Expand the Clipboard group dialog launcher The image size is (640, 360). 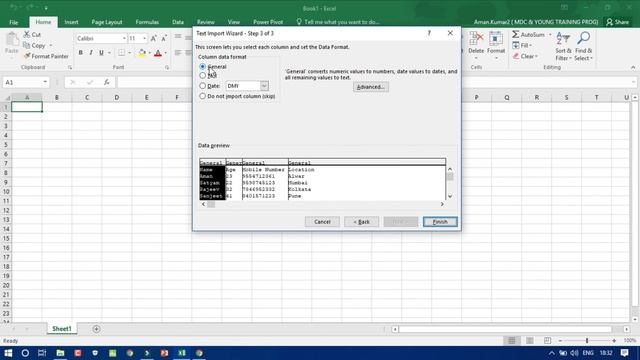click(70, 67)
